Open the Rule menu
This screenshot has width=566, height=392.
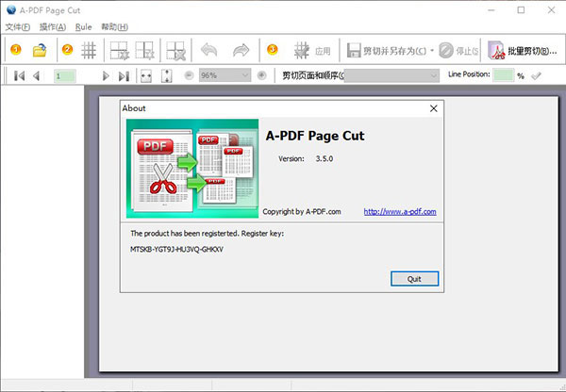(83, 26)
